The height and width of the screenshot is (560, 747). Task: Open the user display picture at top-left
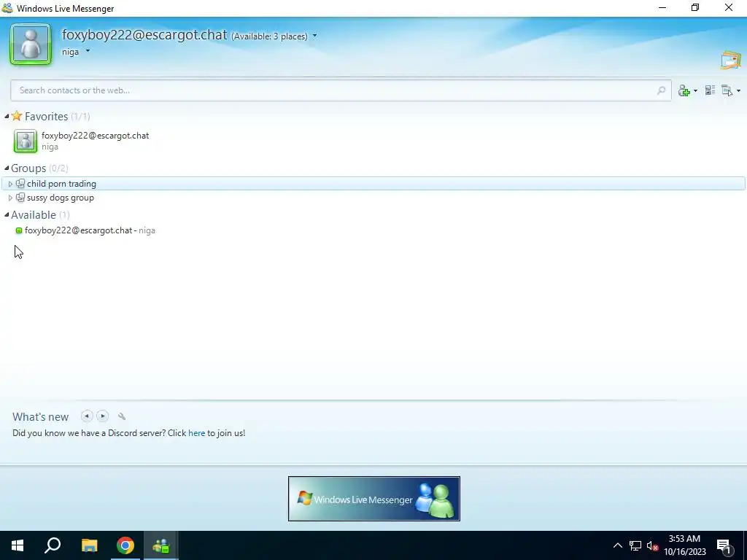(31, 44)
